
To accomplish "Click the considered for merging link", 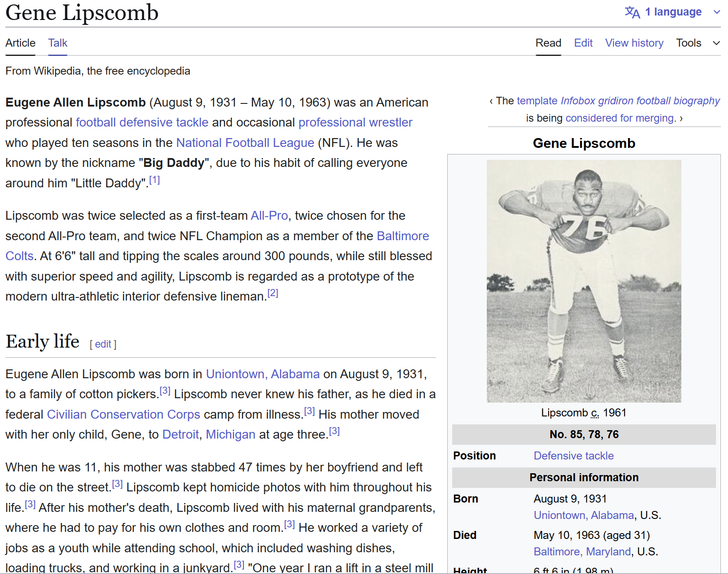I will click(620, 118).
